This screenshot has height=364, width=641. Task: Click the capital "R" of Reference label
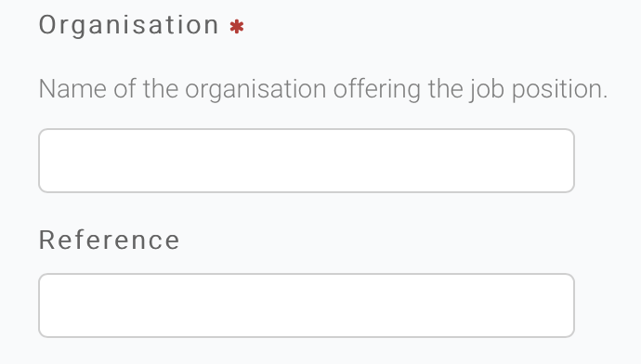(46, 240)
